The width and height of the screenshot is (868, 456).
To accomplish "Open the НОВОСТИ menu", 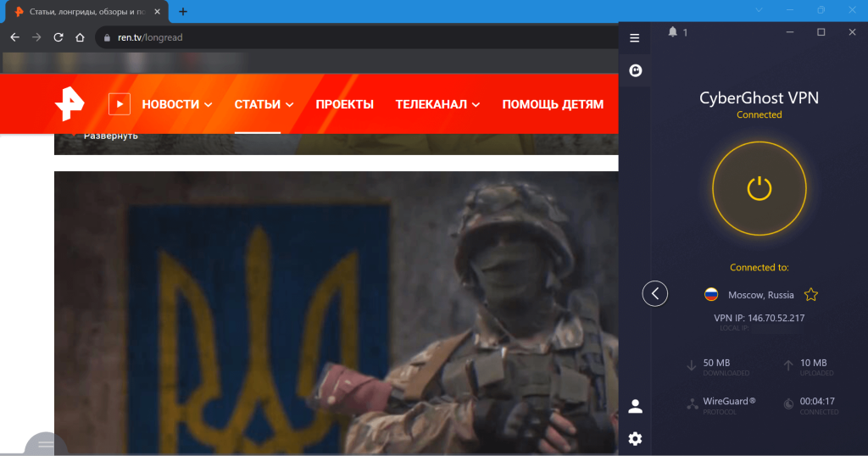I will click(x=170, y=104).
